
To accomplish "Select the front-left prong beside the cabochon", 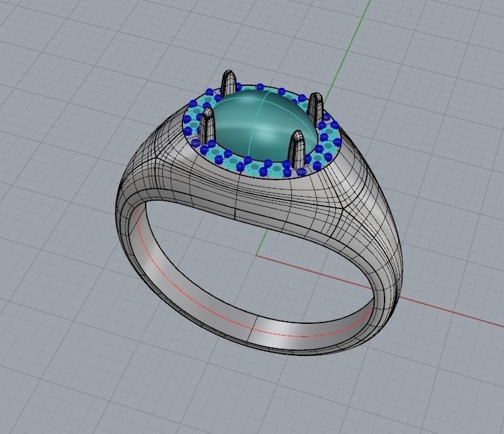I will 207,125.
